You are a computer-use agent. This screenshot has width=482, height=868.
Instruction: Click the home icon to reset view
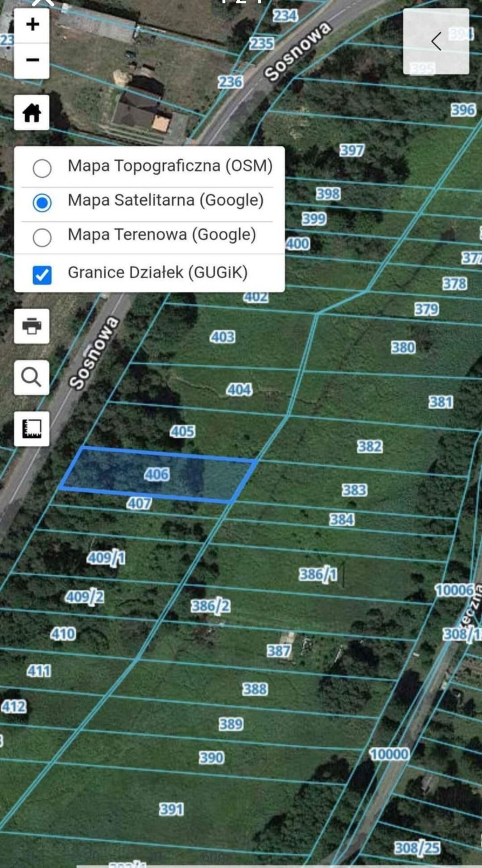click(32, 113)
